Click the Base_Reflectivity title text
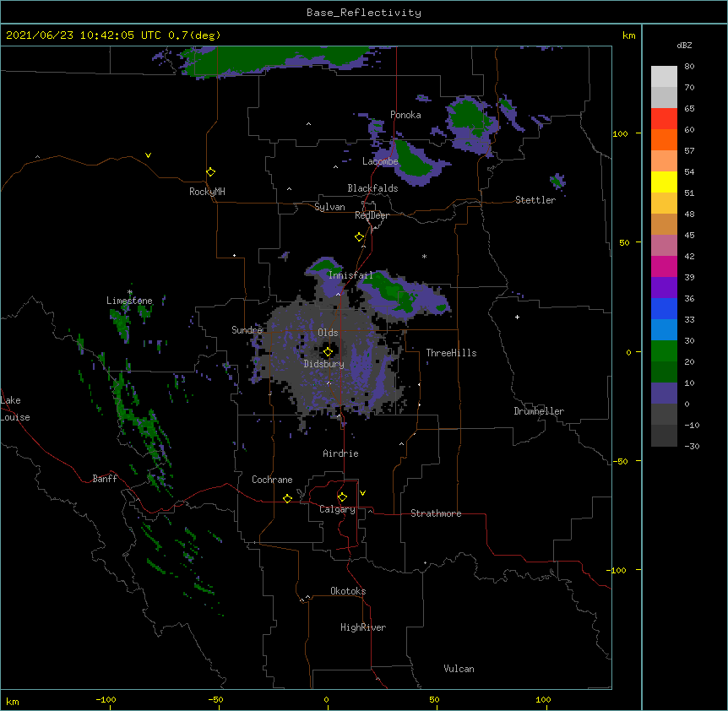The width and height of the screenshot is (728, 711). coord(364,13)
